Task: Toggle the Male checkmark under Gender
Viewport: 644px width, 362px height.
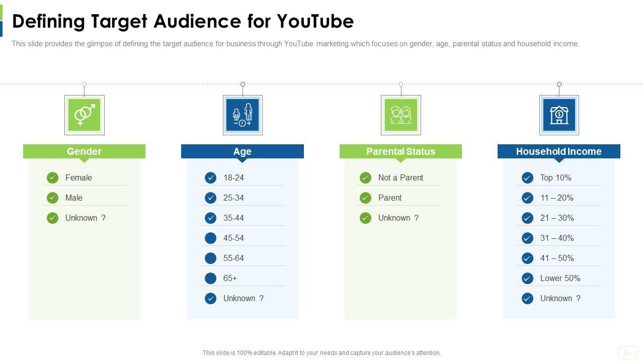Action: pyautogui.click(x=53, y=198)
